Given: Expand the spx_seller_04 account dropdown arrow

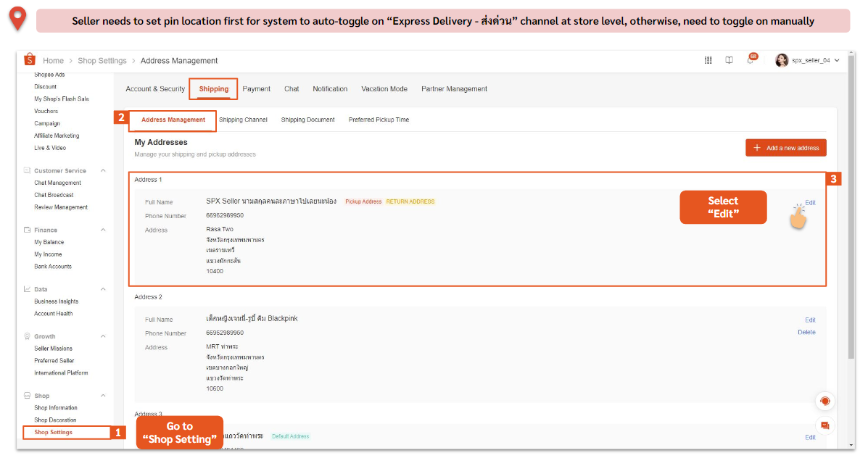Looking at the screenshot, I should [837, 60].
